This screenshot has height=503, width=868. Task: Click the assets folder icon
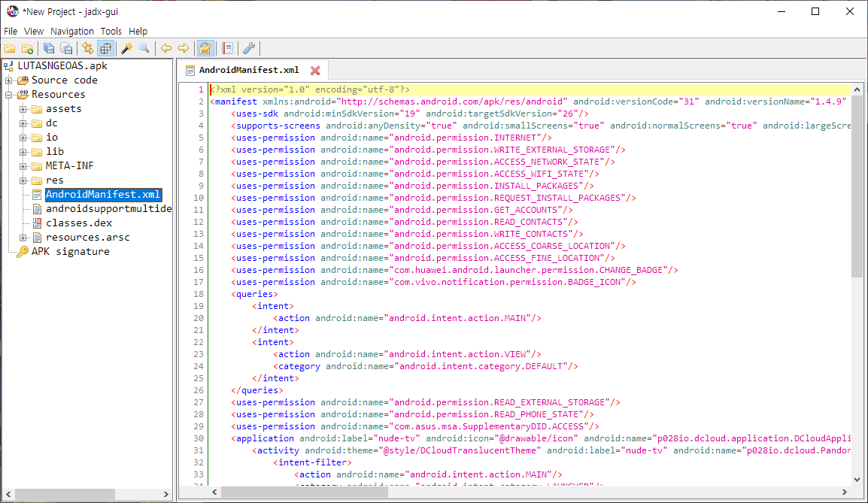pyautogui.click(x=37, y=109)
